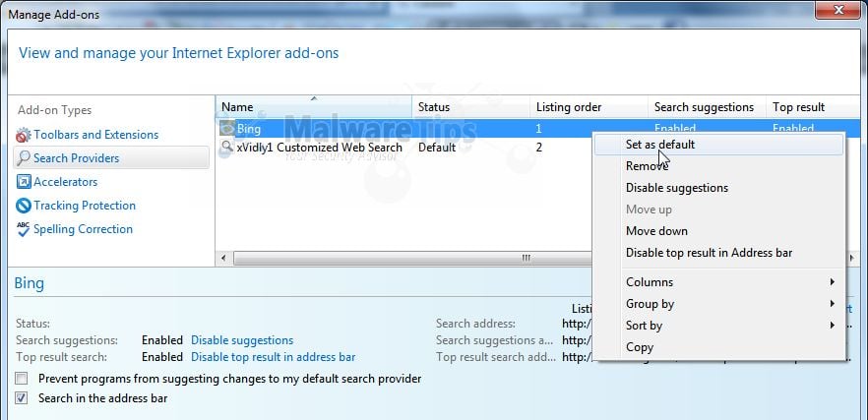Expand the Group by submenu arrow

pyautogui.click(x=832, y=304)
